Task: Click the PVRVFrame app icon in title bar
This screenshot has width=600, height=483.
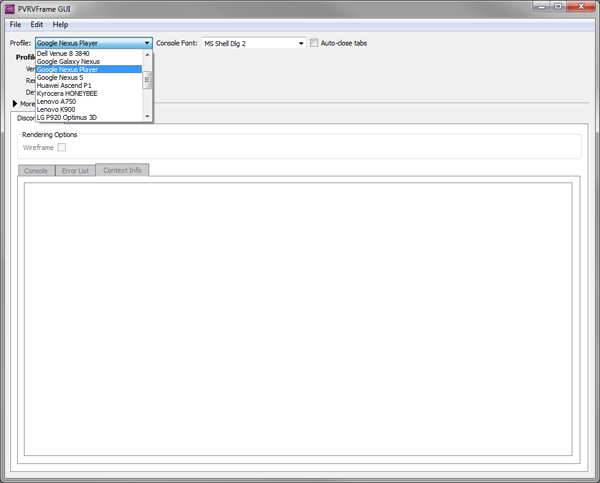Action: coord(10,9)
